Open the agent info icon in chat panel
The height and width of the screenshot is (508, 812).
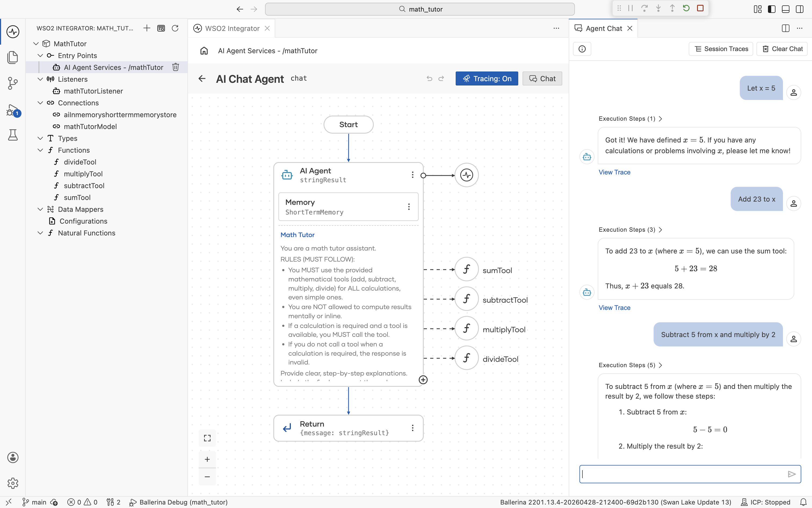[x=582, y=49]
